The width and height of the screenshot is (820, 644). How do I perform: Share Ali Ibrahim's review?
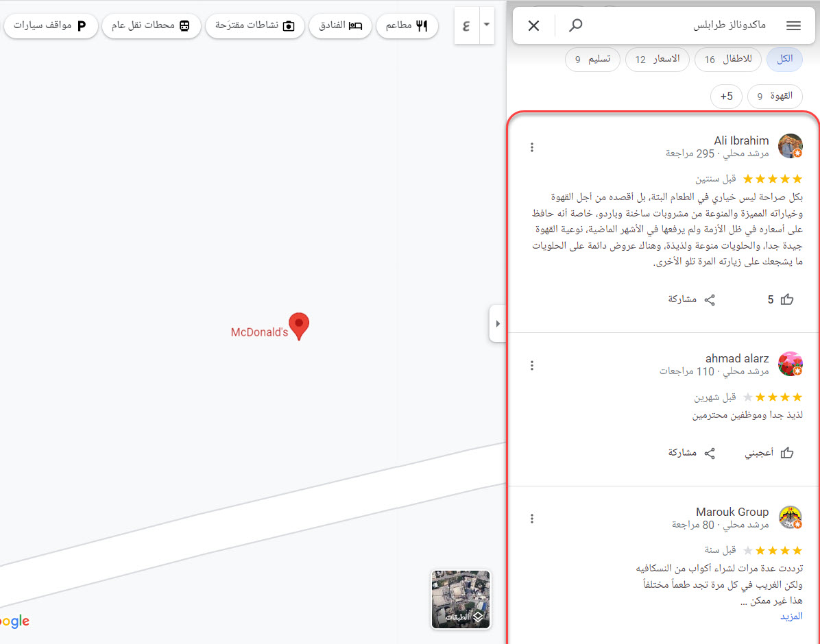[692, 299]
